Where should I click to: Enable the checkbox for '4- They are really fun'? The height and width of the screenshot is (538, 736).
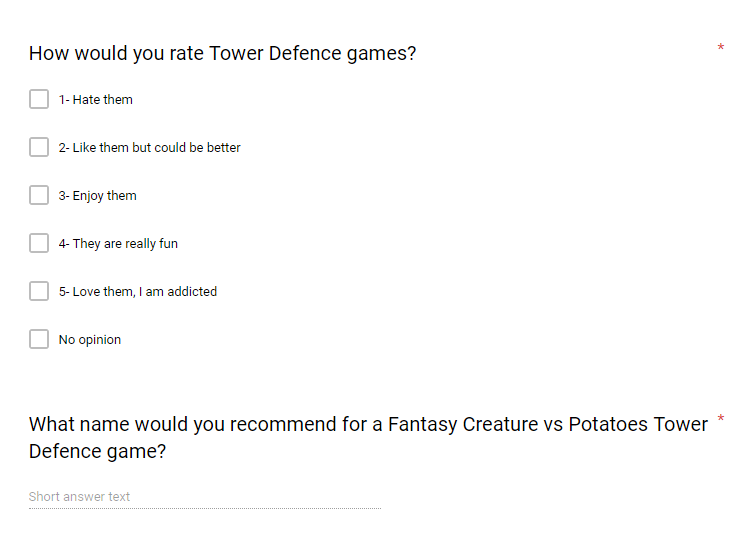coord(39,243)
